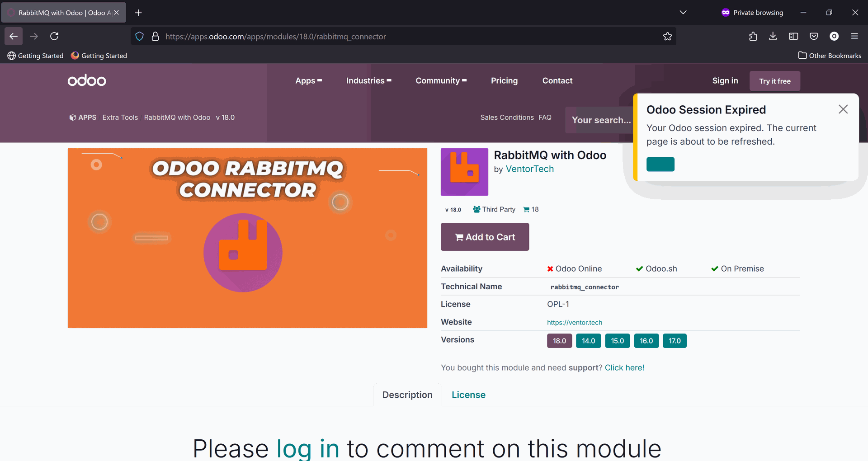Dismiss the Session Expired notification
The height and width of the screenshot is (461, 868).
(x=843, y=109)
